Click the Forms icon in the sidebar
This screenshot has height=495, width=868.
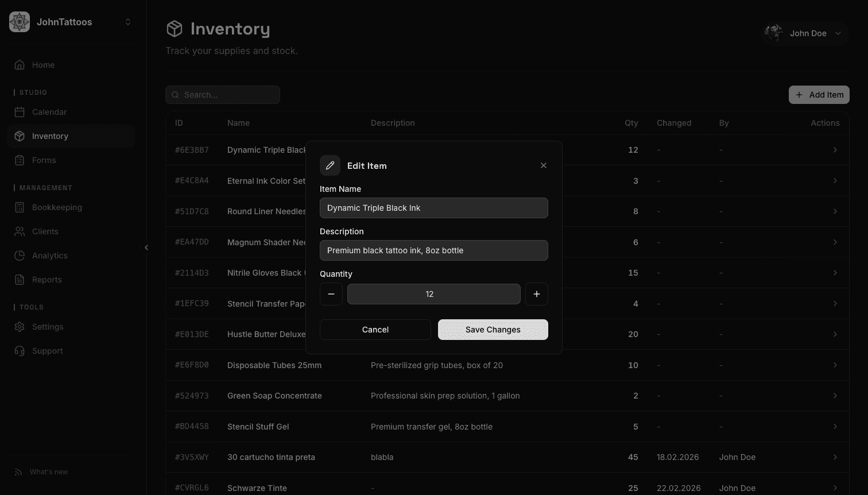[20, 160]
